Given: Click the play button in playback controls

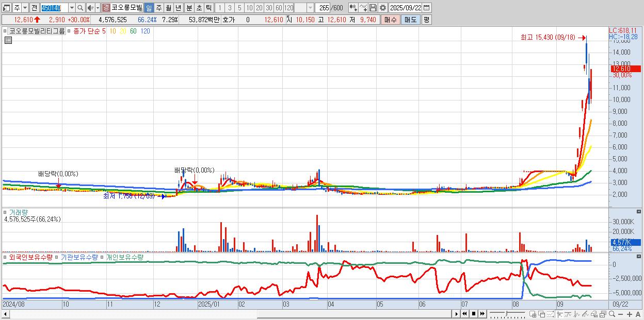Looking at the screenshot, I should (x=457, y=314).
